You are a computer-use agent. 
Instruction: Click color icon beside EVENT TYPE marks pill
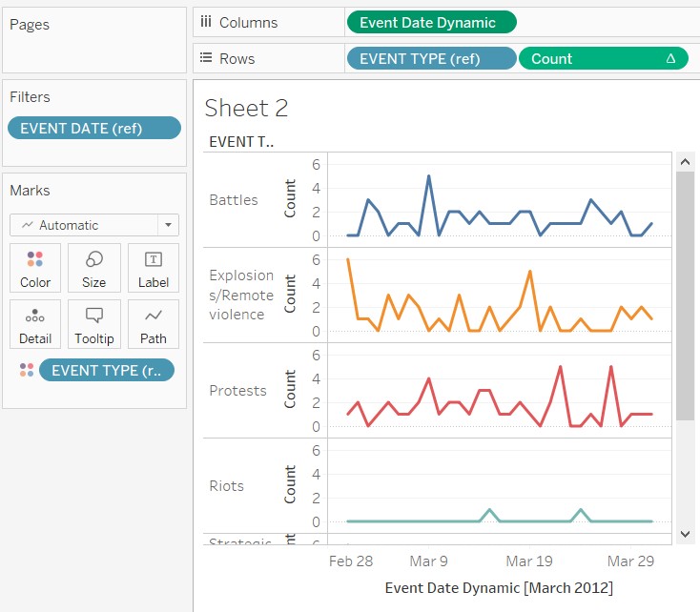click(x=26, y=370)
